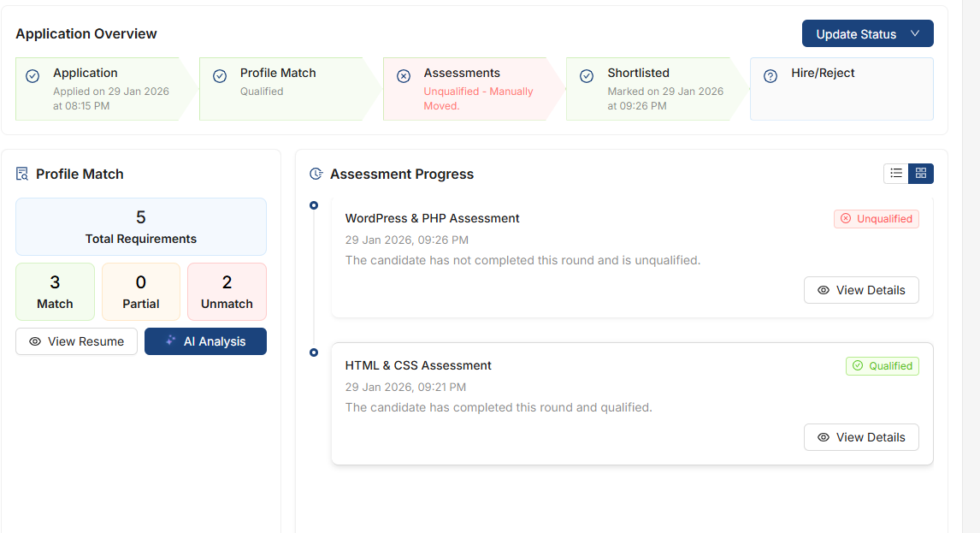980x533 pixels.
Task: Select the Hire/Reject stage tab
Action: (x=841, y=89)
